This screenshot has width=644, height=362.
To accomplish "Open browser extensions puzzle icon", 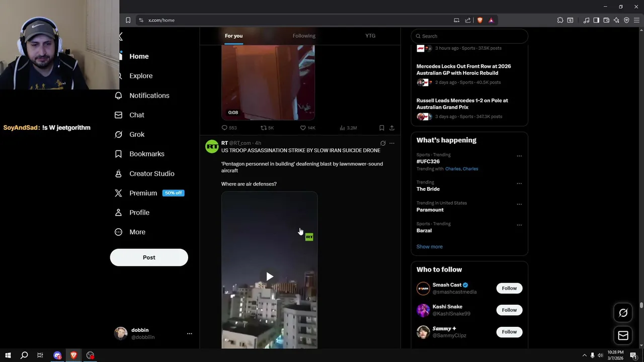I will [x=560, y=20].
